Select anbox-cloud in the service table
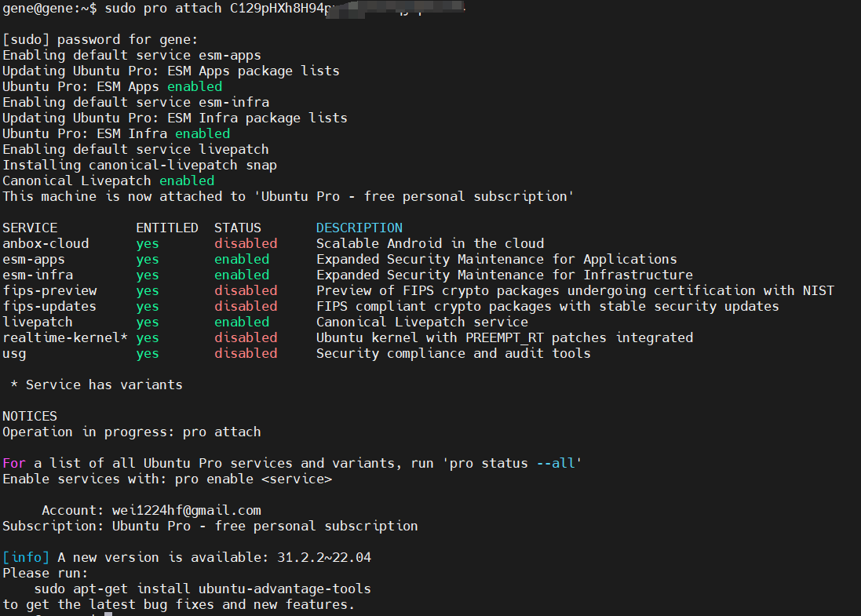Viewport: 861px width, 616px height. [46, 243]
